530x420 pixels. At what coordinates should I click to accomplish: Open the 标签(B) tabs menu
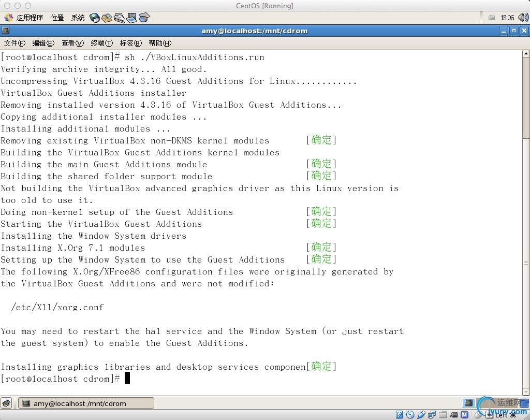click(x=131, y=43)
